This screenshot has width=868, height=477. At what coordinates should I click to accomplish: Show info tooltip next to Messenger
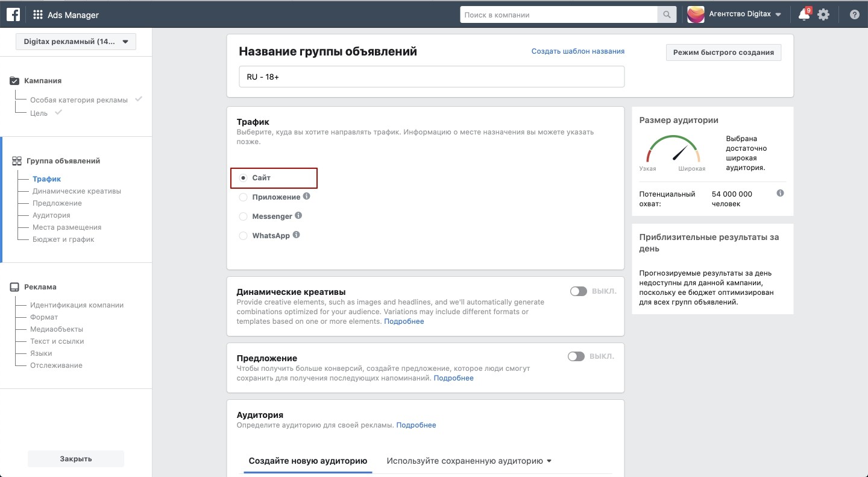click(x=298, y=216)
